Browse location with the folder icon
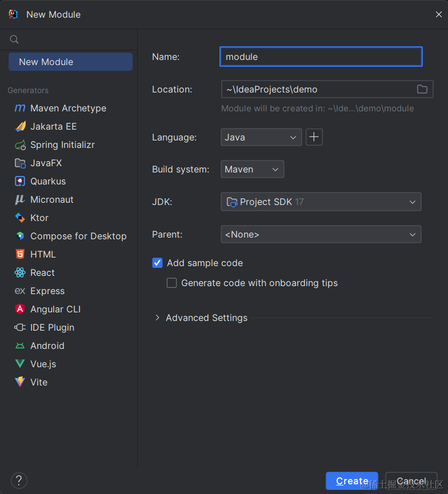Screen dimensions: 448x494 422,89
